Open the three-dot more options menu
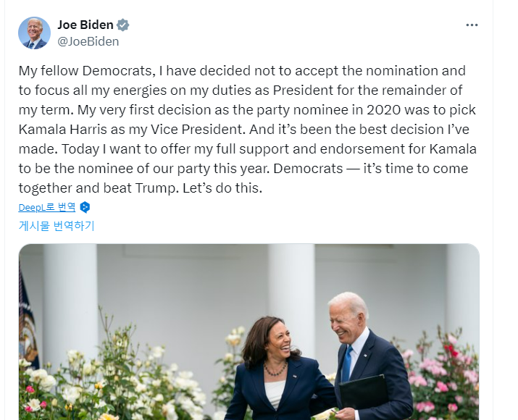 pyautogui.click(x=472, y=25)
